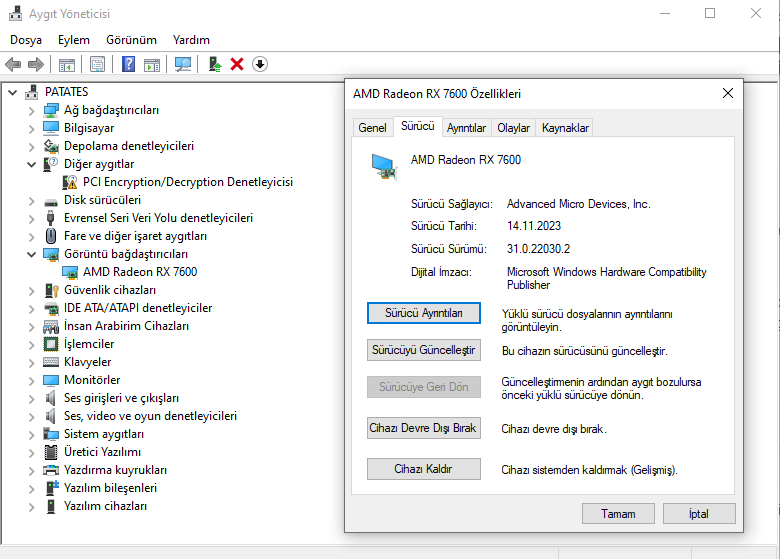This screenshot has width=780, height=559.
Task: Click the Klavyeler keyboard icon
Action: pos(51,362)
